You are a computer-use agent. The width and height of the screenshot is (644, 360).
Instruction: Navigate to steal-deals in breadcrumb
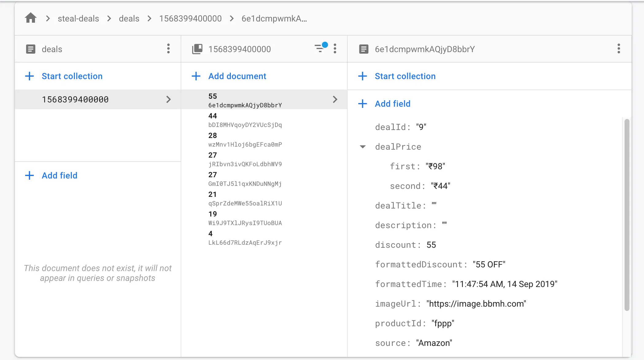[x=78, y=19]
